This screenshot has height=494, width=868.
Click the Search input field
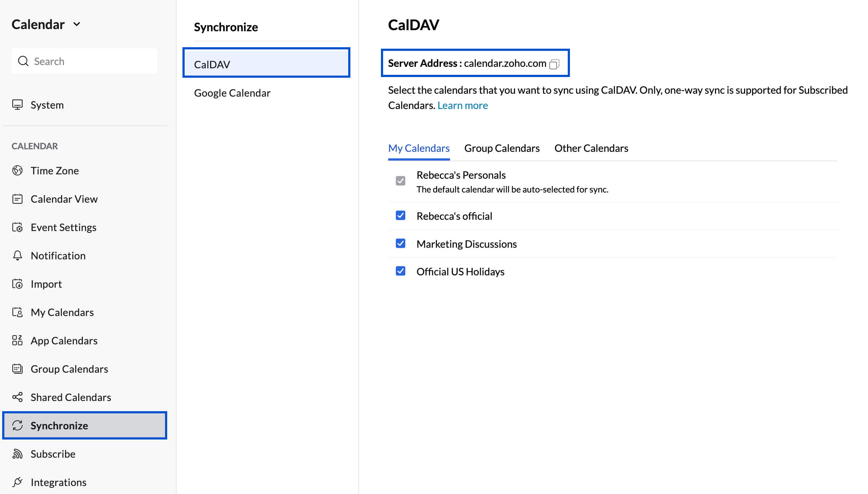pyautogui.click(x=84, y=61)
